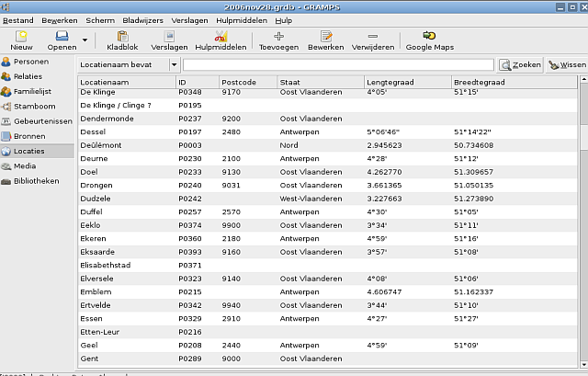The image size is (588, 376).
Task: Click the Bewerken edit toolbar icon
Action: click(x=325, y=40)
